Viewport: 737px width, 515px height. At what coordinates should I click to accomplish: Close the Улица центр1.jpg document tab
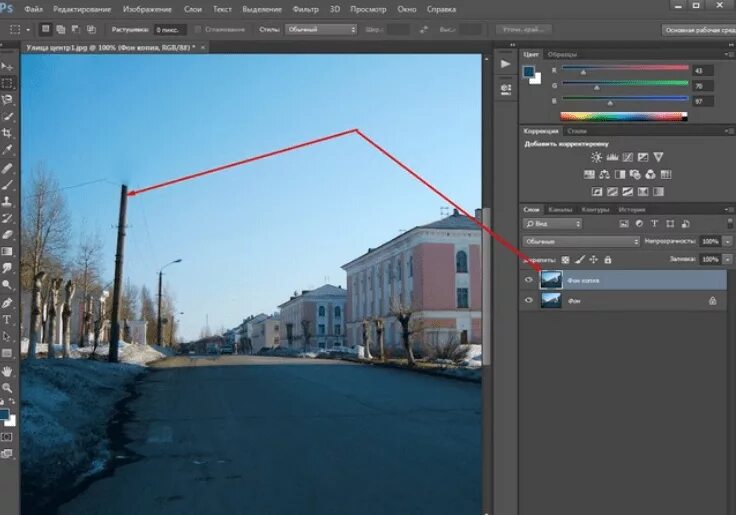click(x=203, y=47)
